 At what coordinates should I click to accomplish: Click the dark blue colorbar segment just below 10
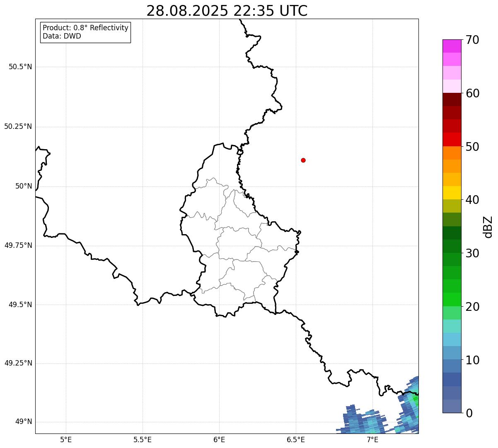(x=452, y=379)
